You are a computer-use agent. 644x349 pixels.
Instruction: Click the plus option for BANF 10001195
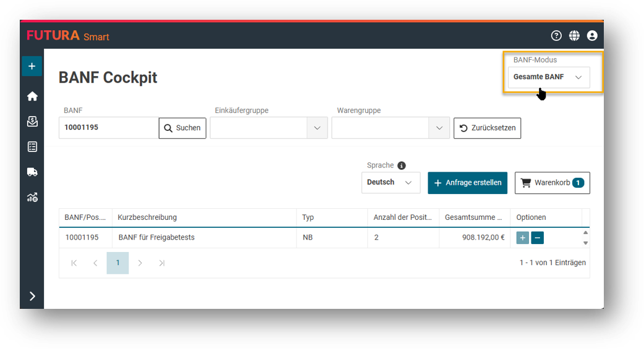pyautogui.click(x=522, y=238)
